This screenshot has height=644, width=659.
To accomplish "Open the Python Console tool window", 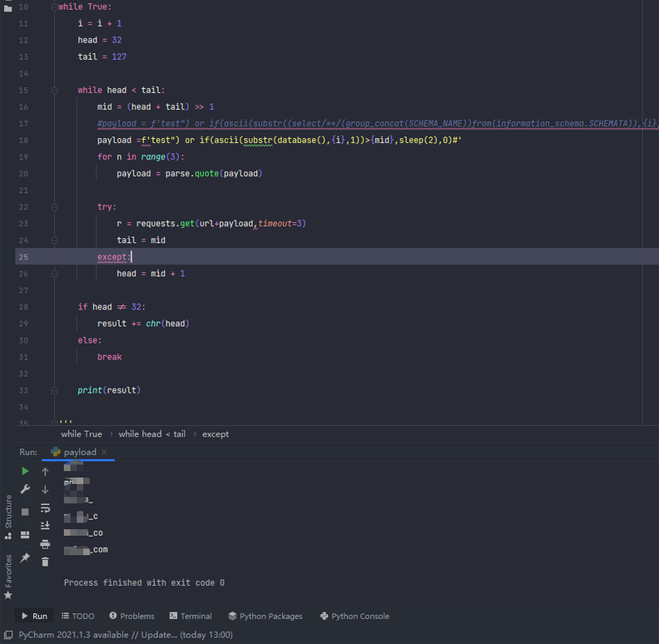I will coord(355,617).
